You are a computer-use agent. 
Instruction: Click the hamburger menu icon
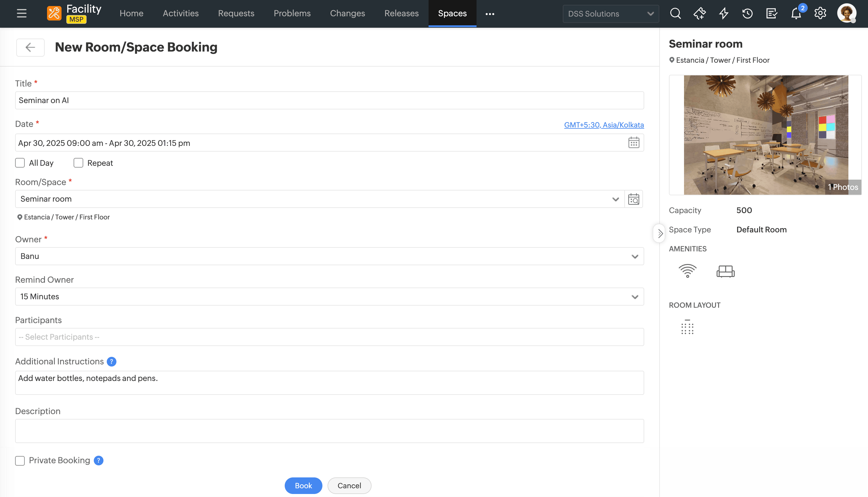tap(21, 14)
